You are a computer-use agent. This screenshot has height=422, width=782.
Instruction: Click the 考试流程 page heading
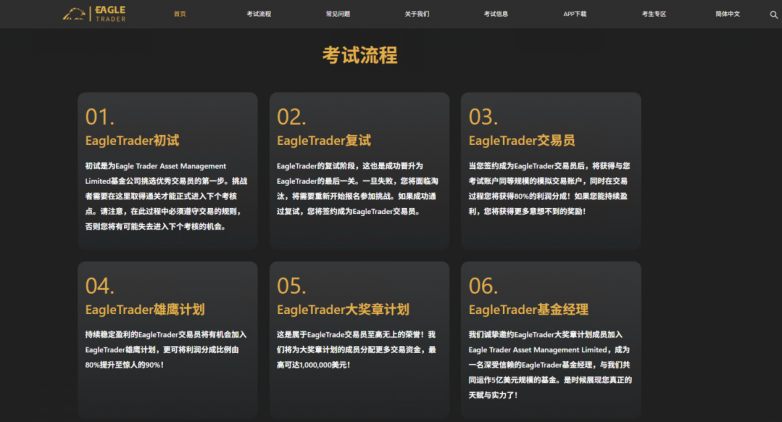coord(360,55)
